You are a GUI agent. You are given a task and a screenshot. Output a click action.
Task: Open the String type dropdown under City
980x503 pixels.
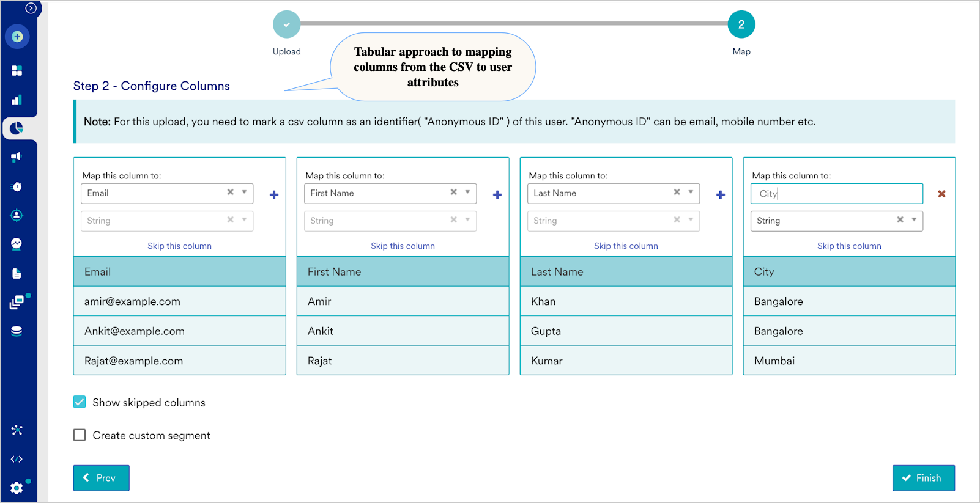914,220
